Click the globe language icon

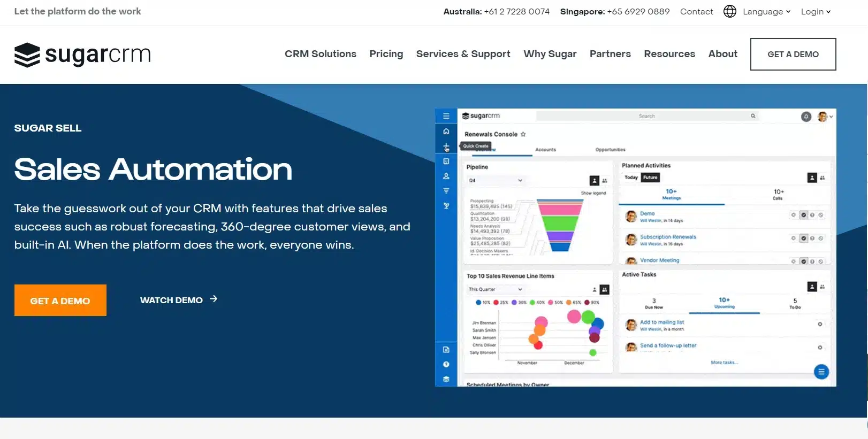[x=730, y=11]
